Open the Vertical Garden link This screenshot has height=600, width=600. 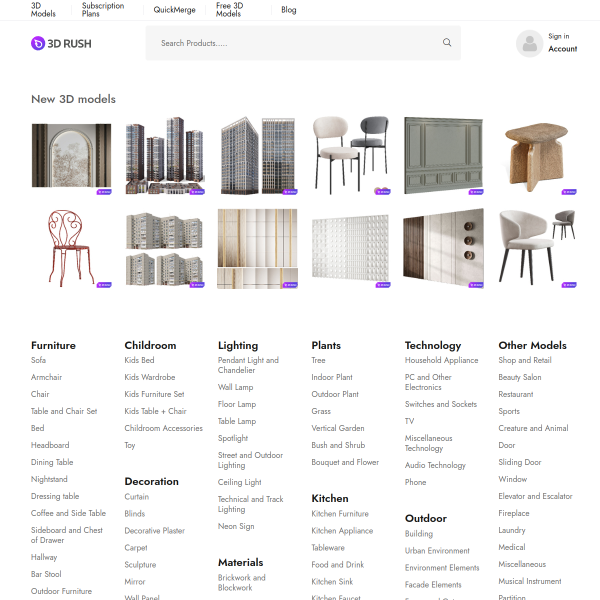point(338,428)
